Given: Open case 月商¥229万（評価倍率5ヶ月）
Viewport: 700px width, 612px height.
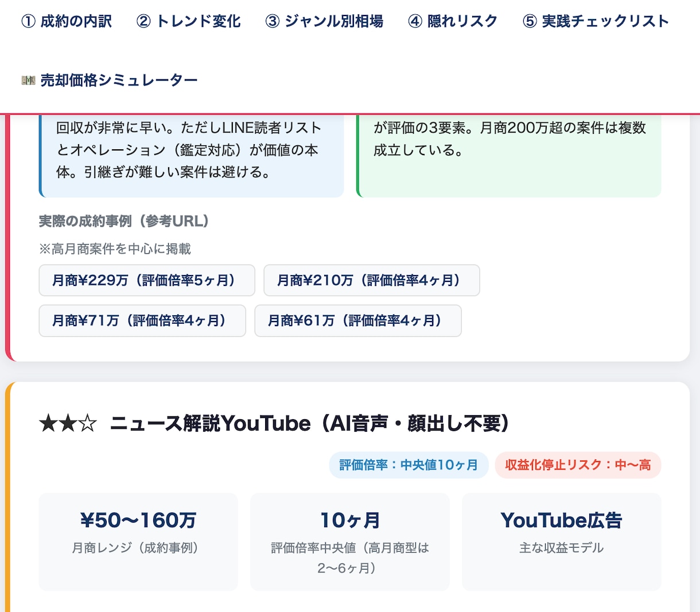Looking at the screenshot, I should coord(147,280).
